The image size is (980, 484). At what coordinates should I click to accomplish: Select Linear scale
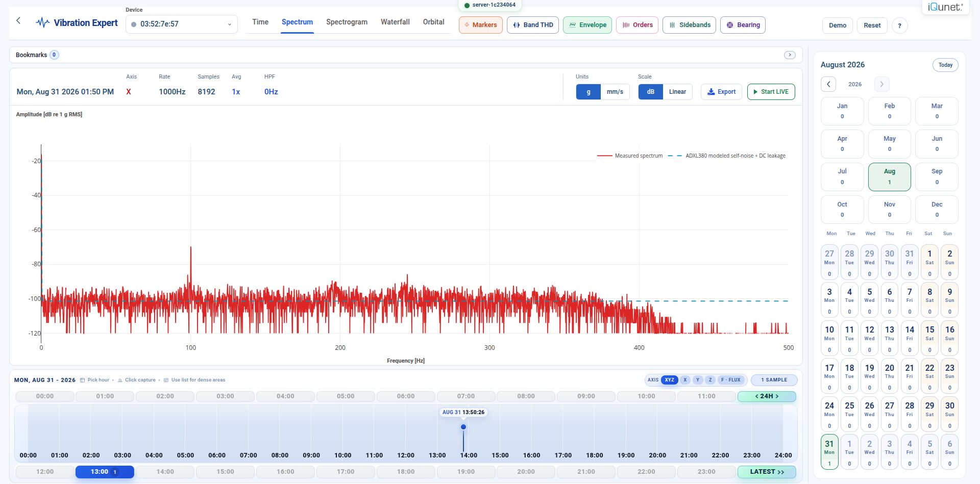(x=677, y=92)
